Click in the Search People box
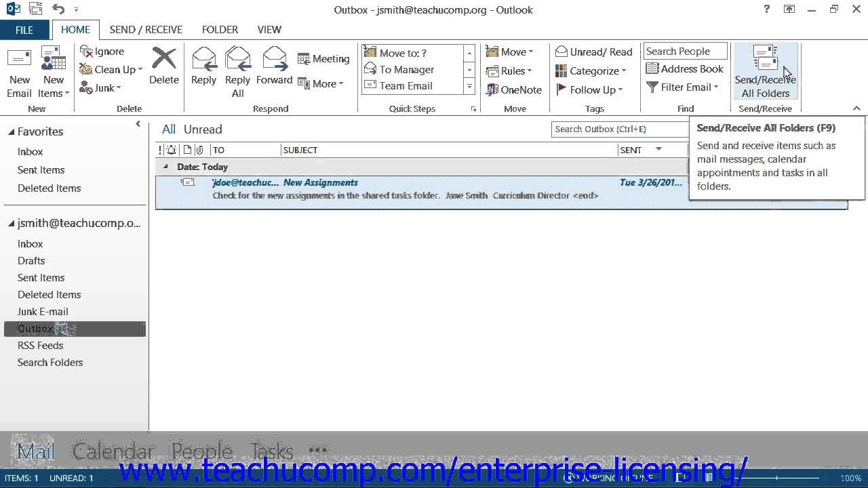Image resolution: width=868 pixels, height=488 pixels. pyautogui.click(x=685, y=52)
